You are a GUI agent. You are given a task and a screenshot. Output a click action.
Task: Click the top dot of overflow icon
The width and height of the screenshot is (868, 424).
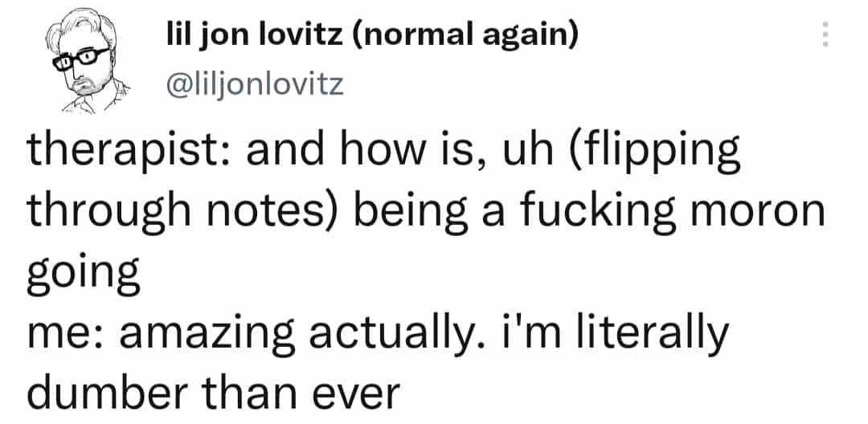(826, 24)
